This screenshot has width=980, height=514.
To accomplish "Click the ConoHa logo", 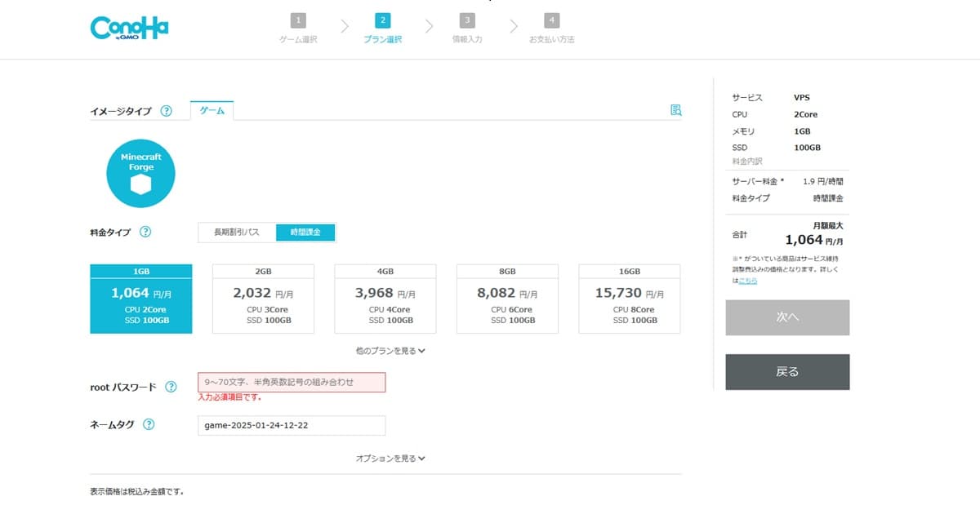I will 129,27.
